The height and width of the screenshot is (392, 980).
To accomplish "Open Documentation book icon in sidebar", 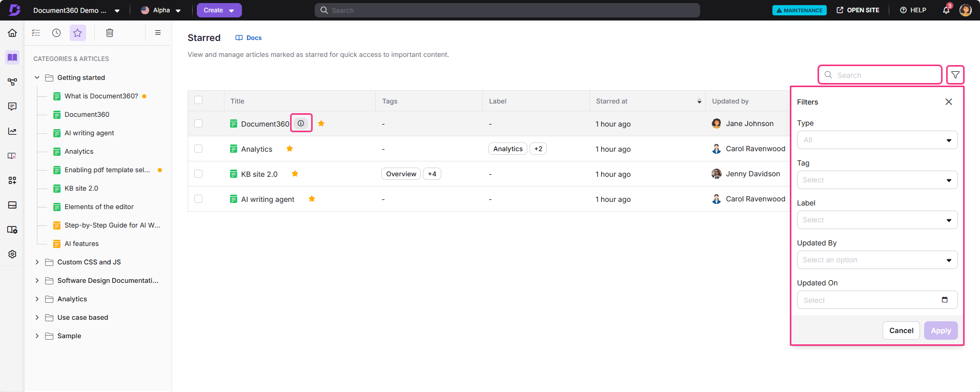I will [x=12, y=57].
